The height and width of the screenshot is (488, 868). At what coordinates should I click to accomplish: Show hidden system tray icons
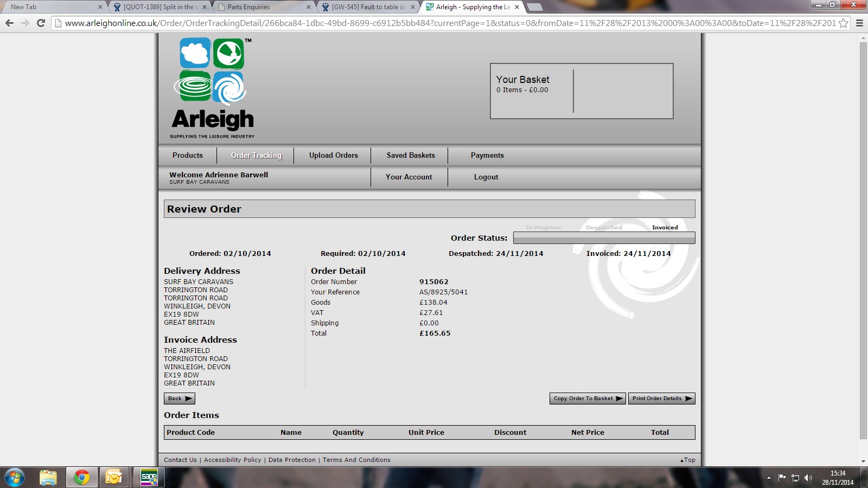(769, 478)
